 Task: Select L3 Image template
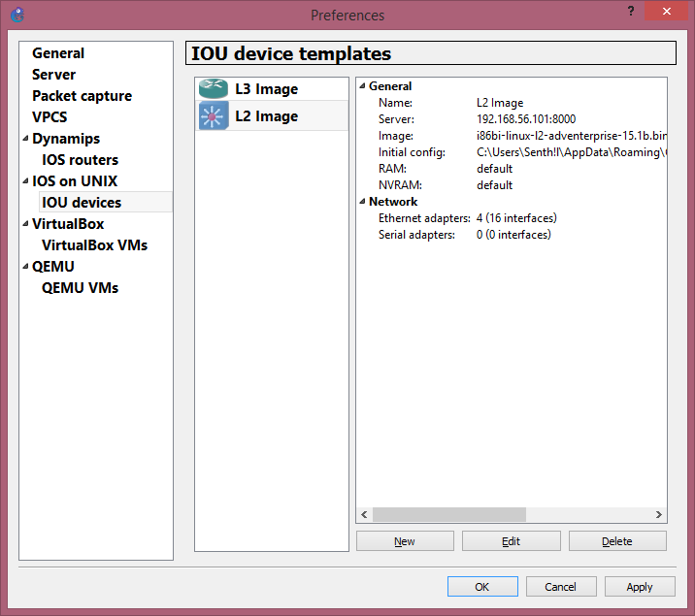point(272,89)
